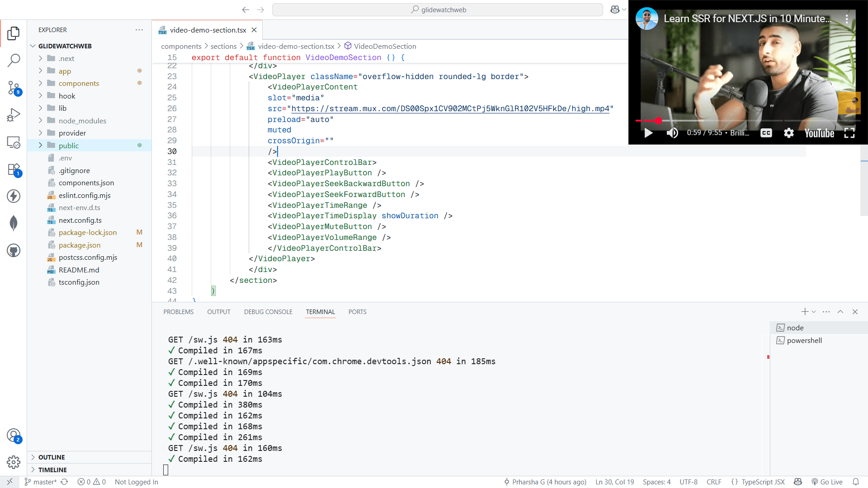Open Extensions view in activity bar
868x488 pixels.
click(14, 170)
